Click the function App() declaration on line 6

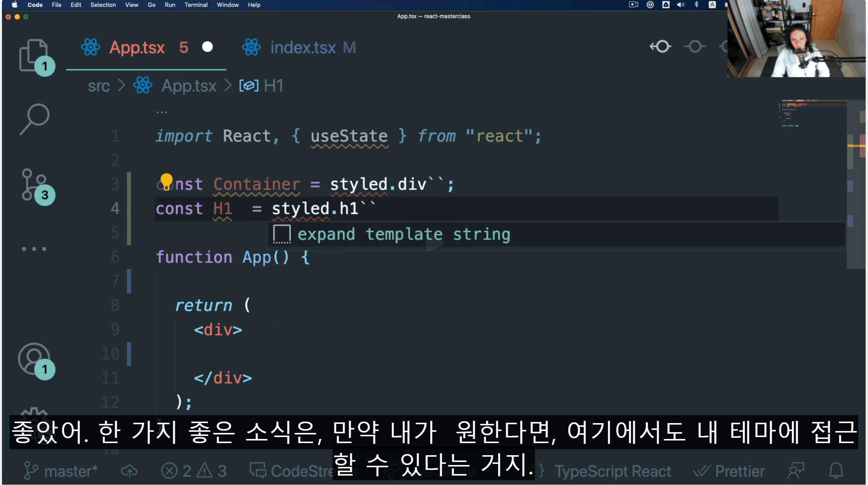tap(233, 257)
